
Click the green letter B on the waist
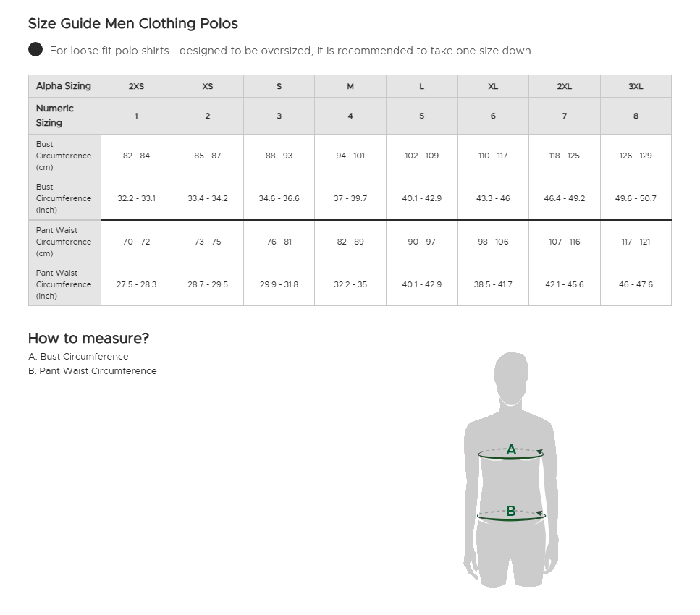pos(511,511)
